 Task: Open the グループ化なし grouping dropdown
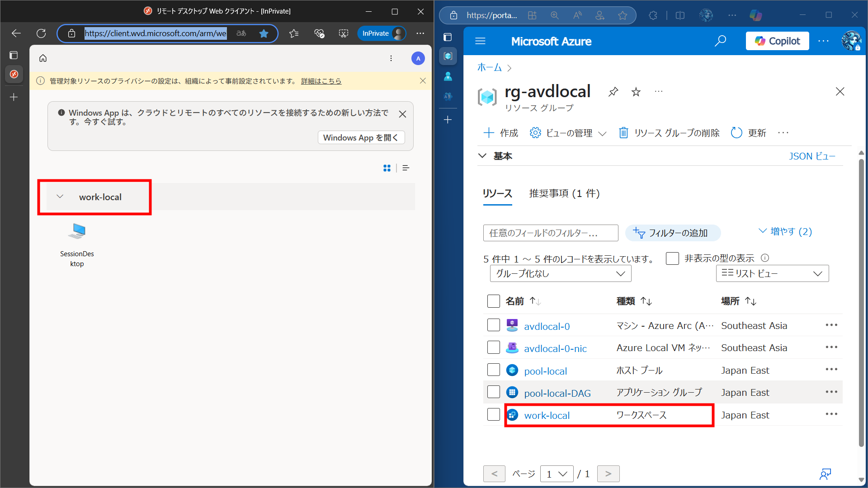click(x=560, y=273)
